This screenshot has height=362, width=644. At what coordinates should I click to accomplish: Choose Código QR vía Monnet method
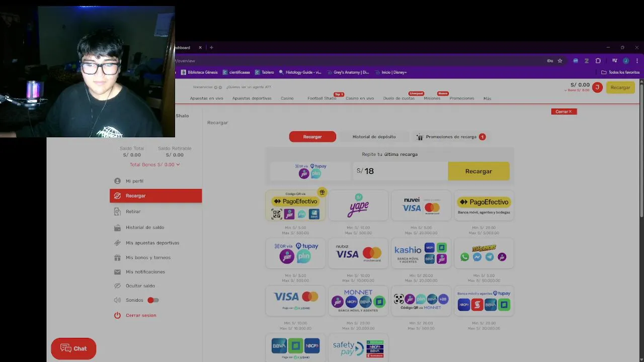tap(421, 301)
